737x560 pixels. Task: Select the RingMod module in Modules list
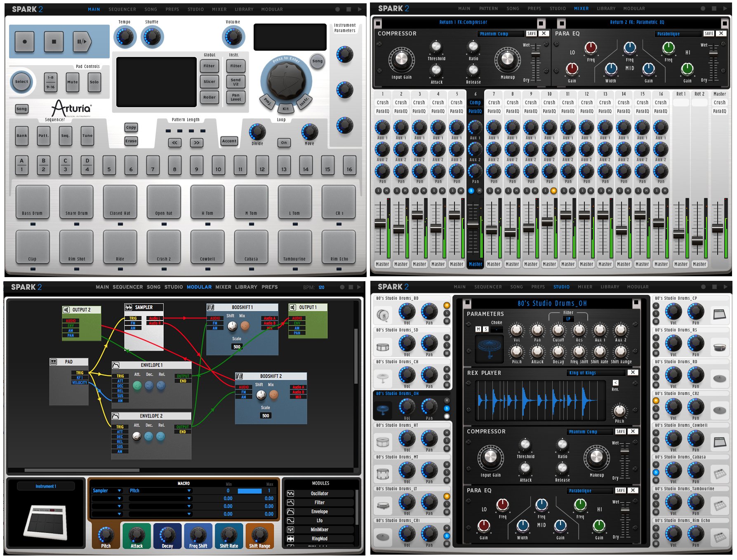(319, 539)
